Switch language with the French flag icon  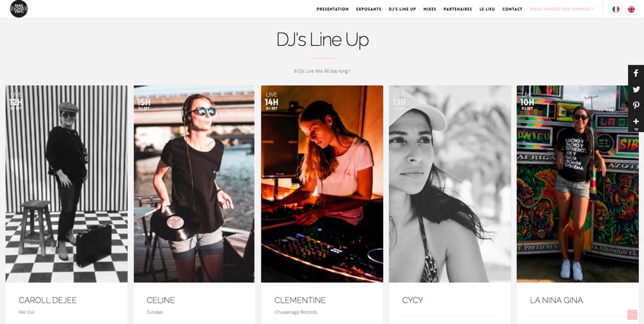coord(616,9)
